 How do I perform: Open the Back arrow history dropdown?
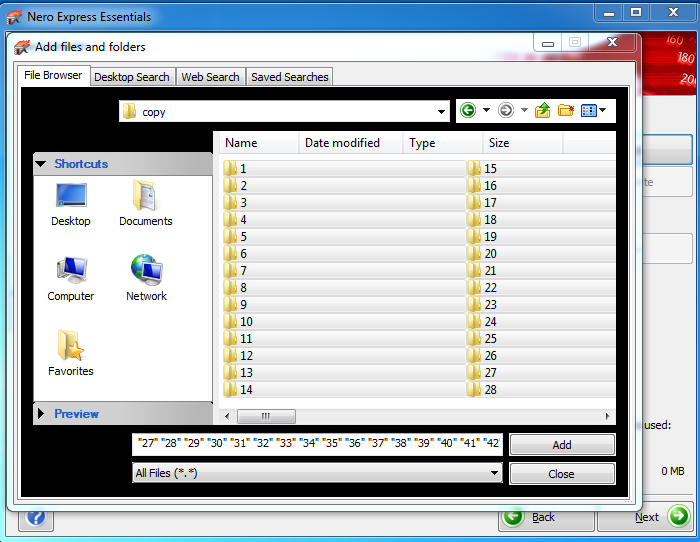pos(487,110)
